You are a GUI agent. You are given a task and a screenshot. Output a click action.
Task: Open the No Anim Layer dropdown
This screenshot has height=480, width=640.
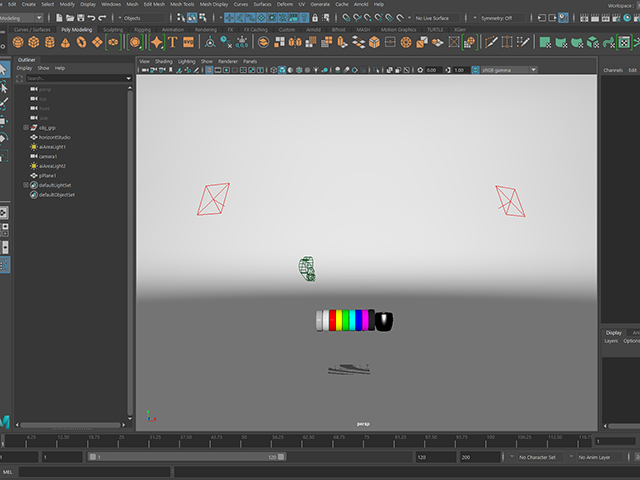click(598, 457)
